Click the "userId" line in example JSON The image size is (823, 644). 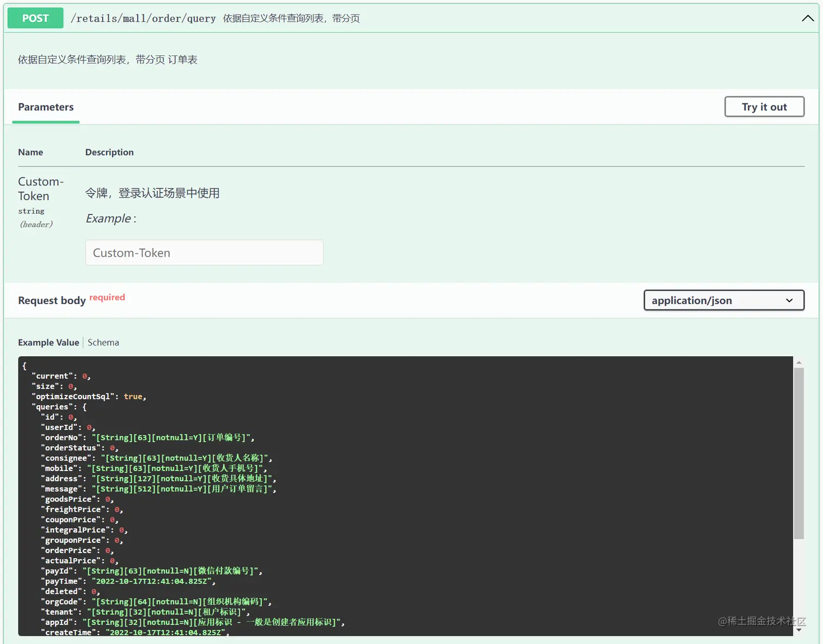68,428
